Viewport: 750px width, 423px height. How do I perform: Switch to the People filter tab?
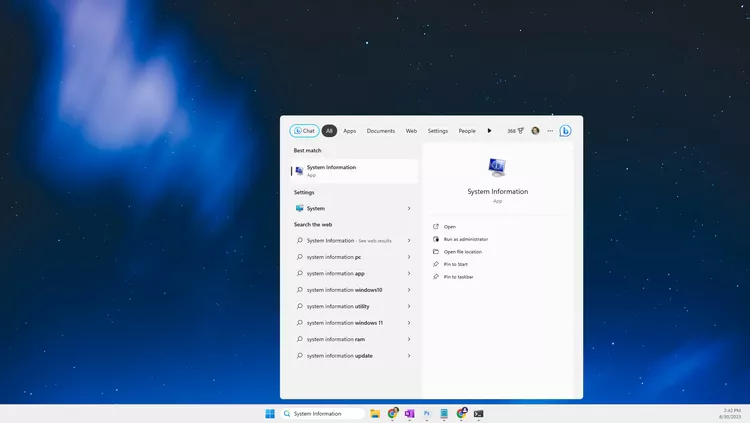coord(467,131)
